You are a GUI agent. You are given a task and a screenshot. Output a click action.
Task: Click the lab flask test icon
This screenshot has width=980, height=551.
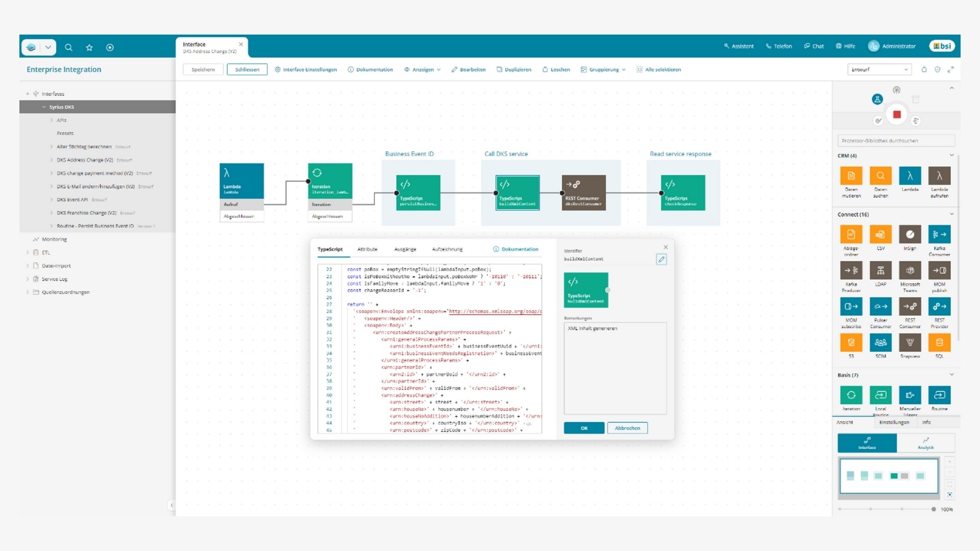tap(877, 99)
